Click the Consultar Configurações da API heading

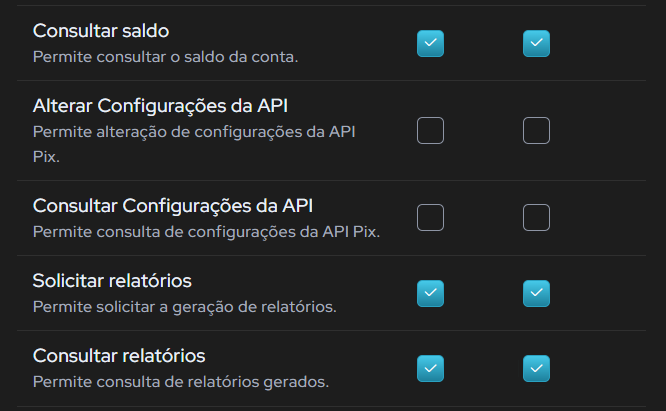tap(173, 206)
